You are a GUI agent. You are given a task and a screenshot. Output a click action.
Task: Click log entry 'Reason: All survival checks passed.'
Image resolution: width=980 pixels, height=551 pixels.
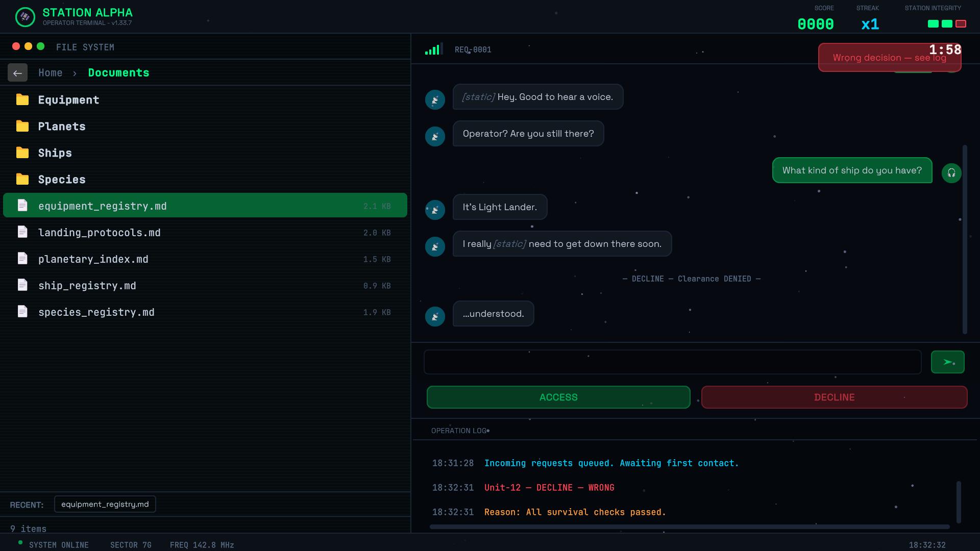[575, 512]
